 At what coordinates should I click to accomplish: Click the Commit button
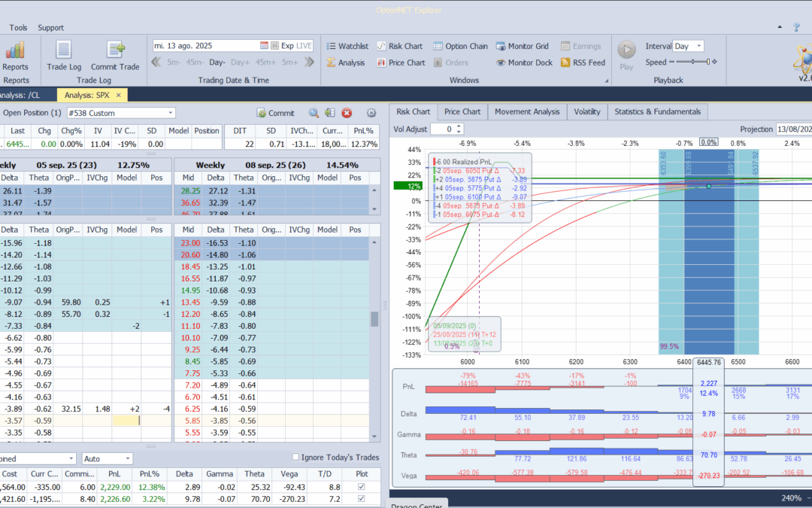275,113
